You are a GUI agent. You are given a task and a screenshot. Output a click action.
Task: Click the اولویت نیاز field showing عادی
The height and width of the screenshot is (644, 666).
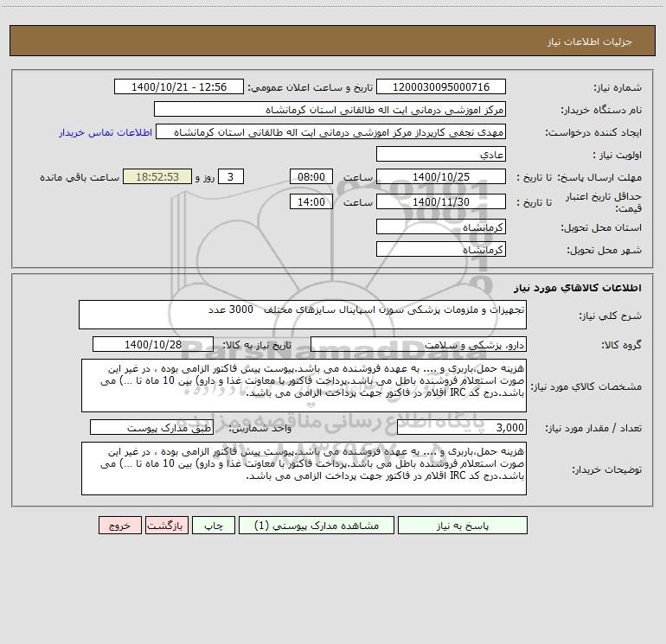tap(441, 154)
